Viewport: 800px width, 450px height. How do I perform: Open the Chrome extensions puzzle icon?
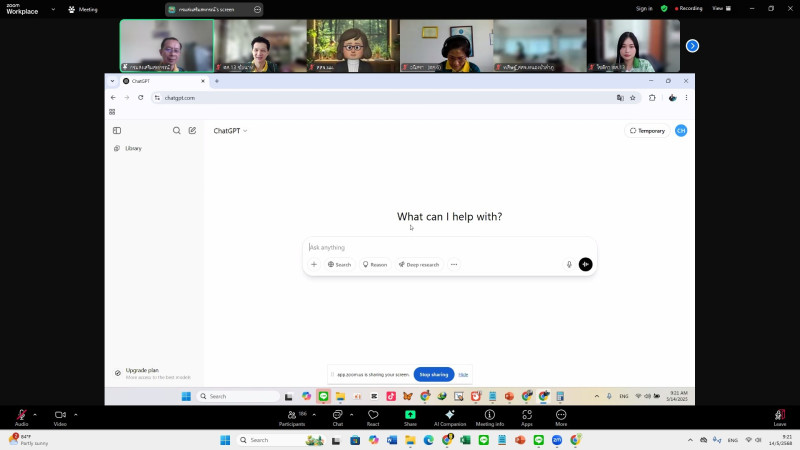(x=652, y=97)
